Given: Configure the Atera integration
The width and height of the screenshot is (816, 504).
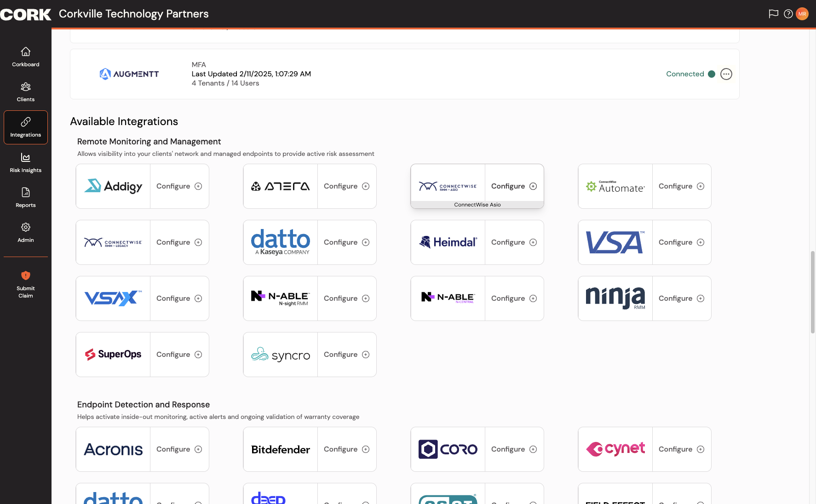Looking at the screenshot, I should tap(347, 186).
